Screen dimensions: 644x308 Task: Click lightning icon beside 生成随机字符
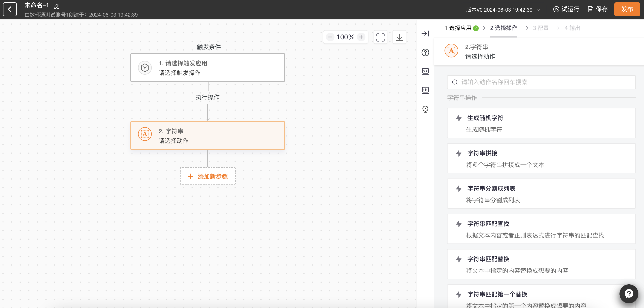[458, 118]
